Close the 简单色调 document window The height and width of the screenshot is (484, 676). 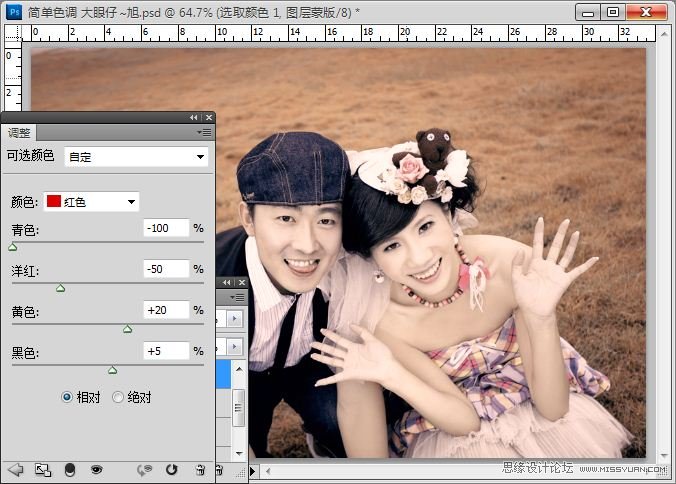646,12
